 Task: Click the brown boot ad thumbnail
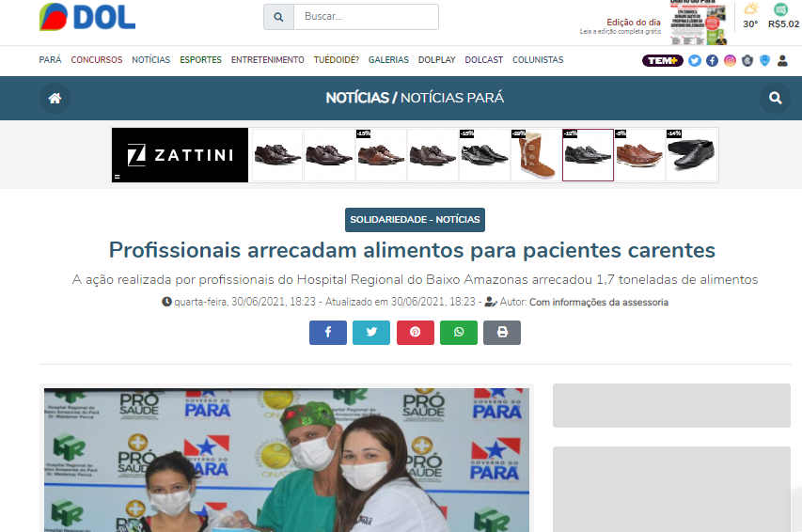coord(537,155)
